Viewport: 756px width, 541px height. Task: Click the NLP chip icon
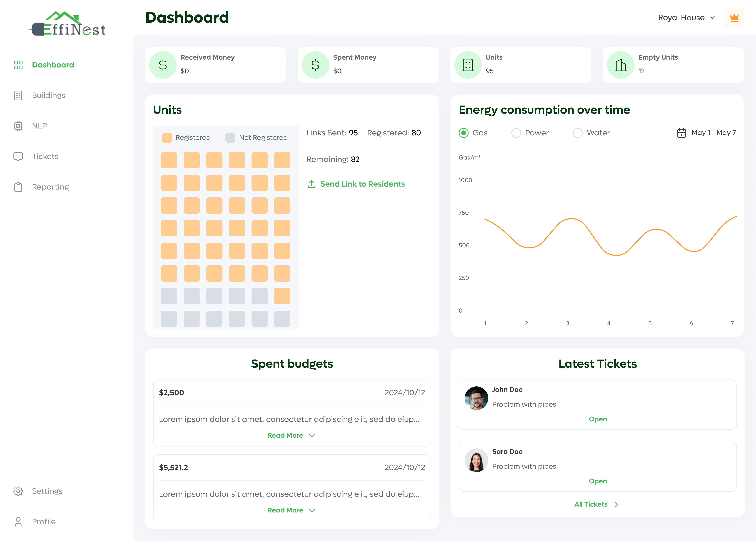[18, 126]
